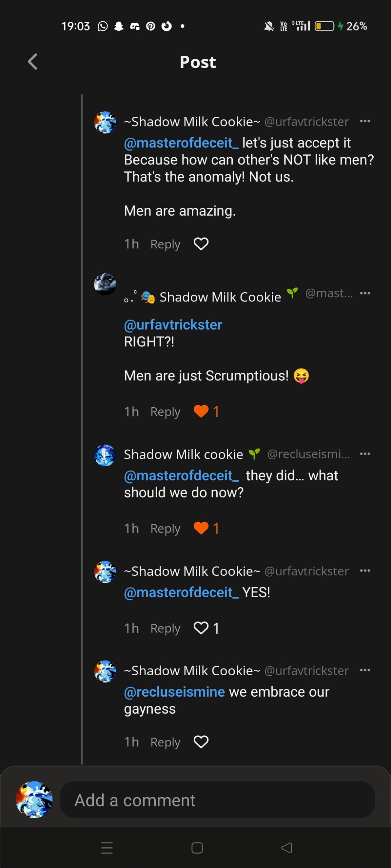View the blue avatar of Shadow Milk cookie @recluseismi...
Viewport: 391px width, 868px height.
pyautogui.click(x=105, y=455)
